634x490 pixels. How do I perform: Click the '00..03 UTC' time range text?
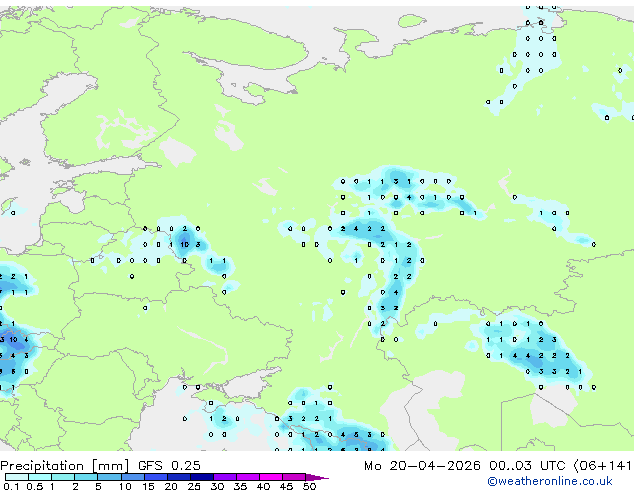tap(527, 466)
